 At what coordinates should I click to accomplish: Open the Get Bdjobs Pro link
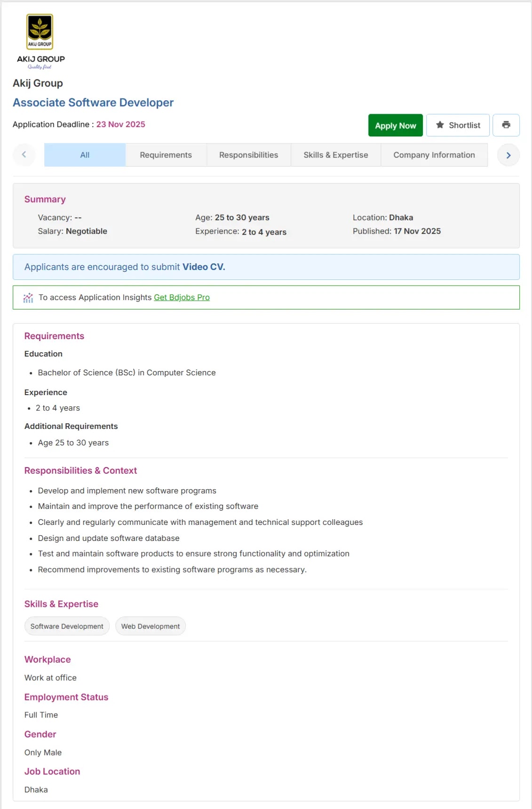click(x=182, y=297)
